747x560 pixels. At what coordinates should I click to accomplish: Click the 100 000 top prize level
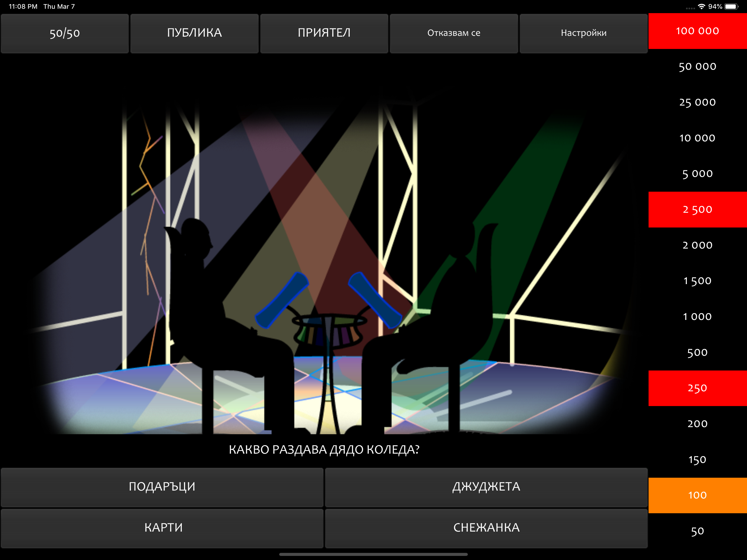point(698,31)
